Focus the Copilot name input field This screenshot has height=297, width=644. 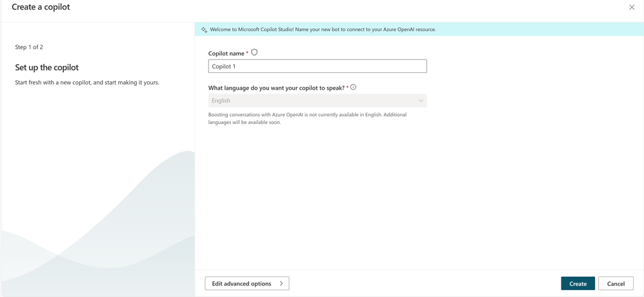[x=317, y=66]
